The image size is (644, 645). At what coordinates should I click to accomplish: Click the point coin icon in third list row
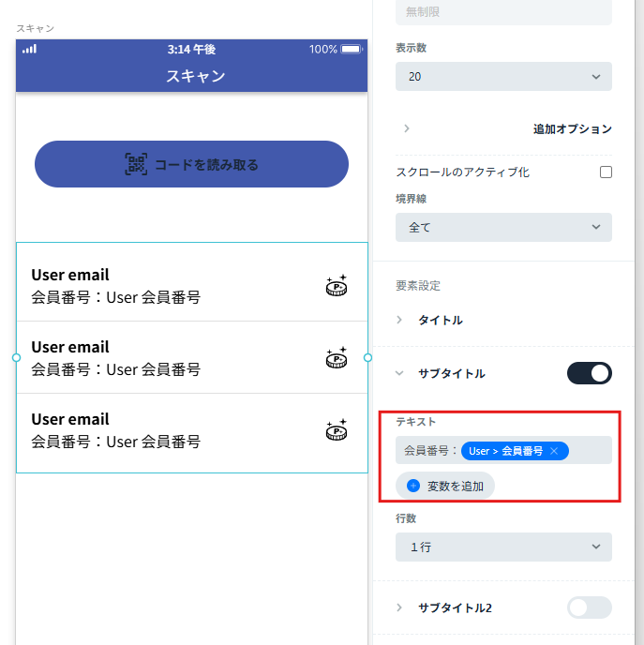click(x=337, y=430)
